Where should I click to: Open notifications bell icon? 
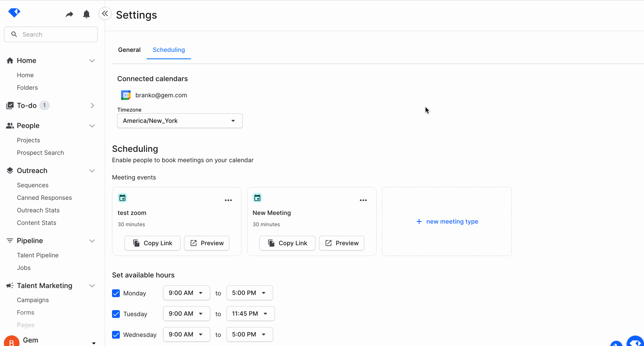tap(87, 15)
